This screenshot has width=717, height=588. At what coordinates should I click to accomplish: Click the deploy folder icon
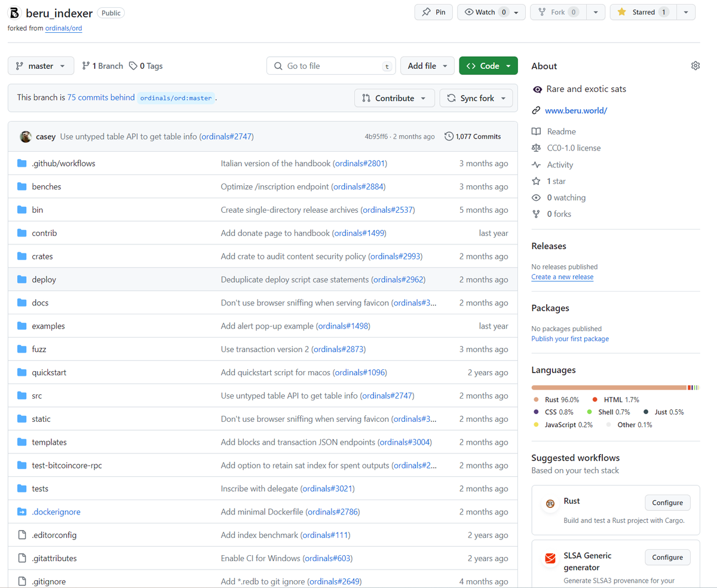(22, 280)
